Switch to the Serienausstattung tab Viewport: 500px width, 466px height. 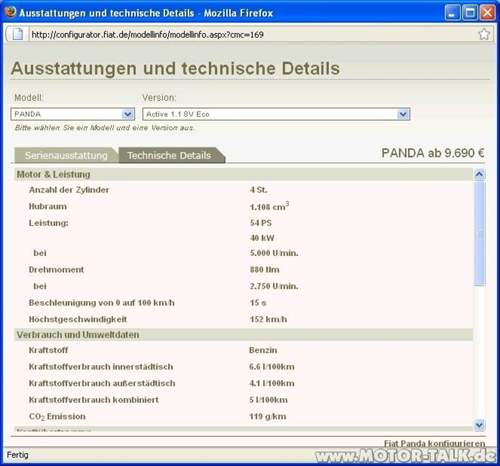point(66,155)
